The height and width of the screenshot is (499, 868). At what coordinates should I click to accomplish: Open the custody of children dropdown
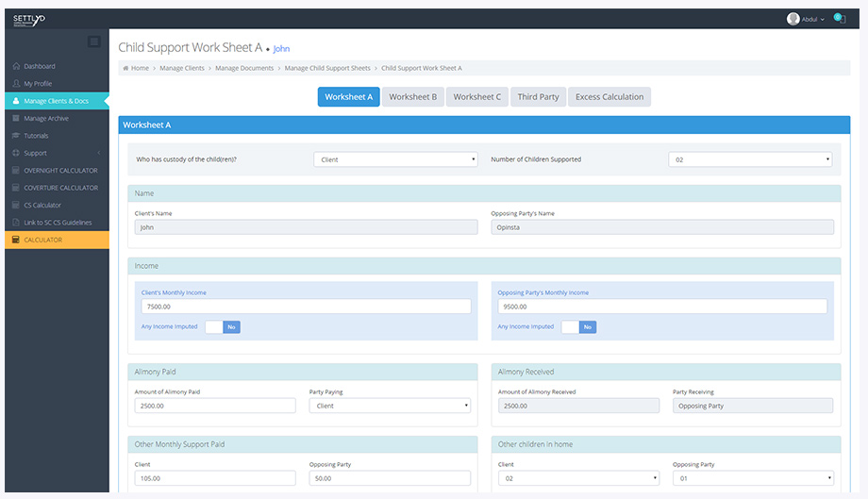point(395,159)
